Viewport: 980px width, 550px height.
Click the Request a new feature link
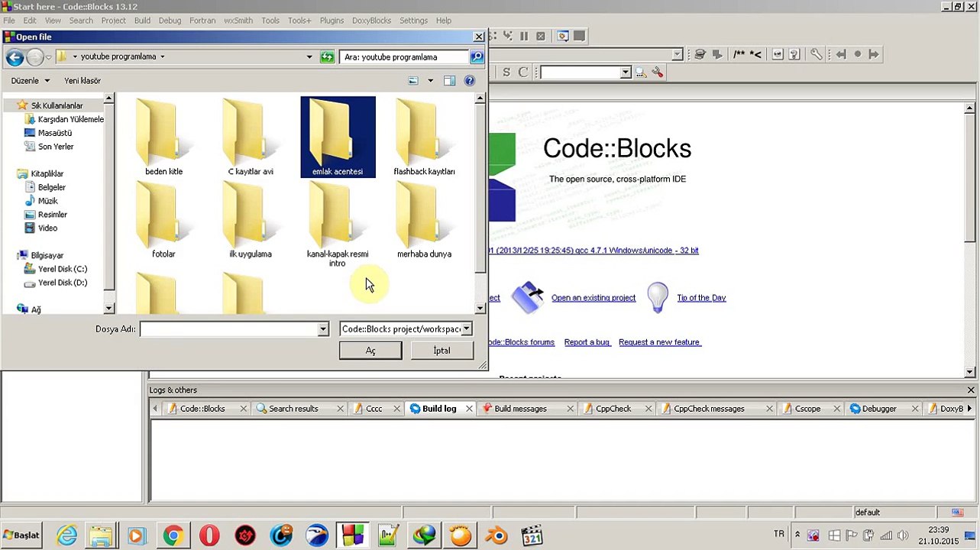[x=659, y=342]
